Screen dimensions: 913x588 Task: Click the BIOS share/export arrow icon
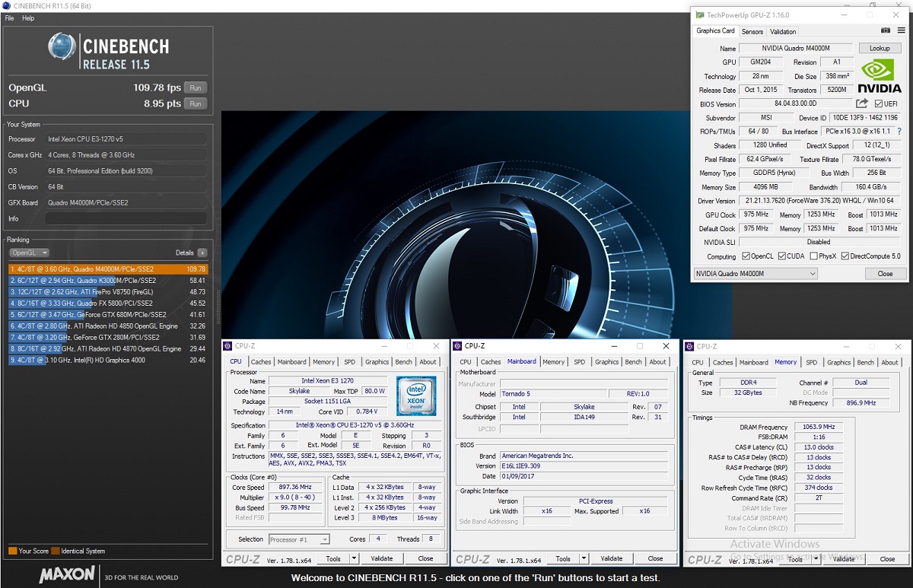point(862,103)
